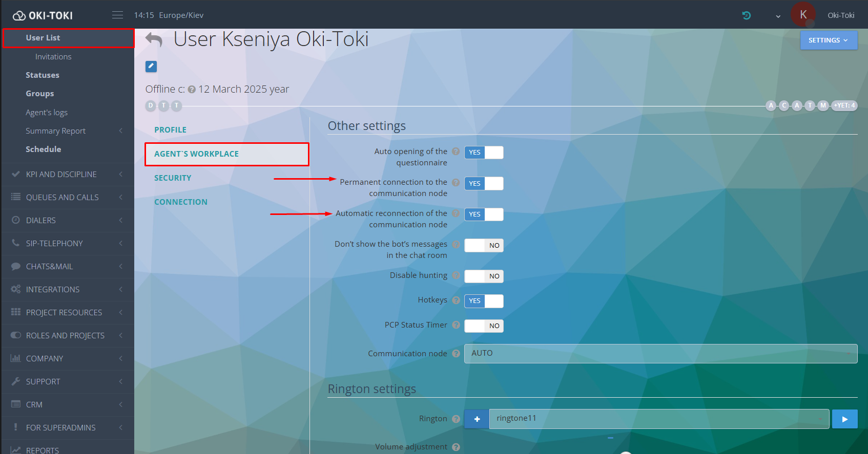868x454 pixels.
Task: Open the CONNECTION tab
Action: [x=181, y=202]
